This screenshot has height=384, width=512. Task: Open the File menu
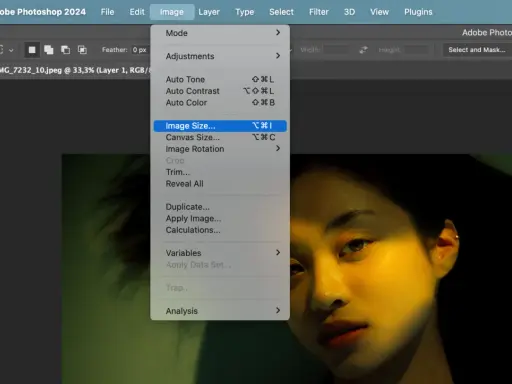107,12
